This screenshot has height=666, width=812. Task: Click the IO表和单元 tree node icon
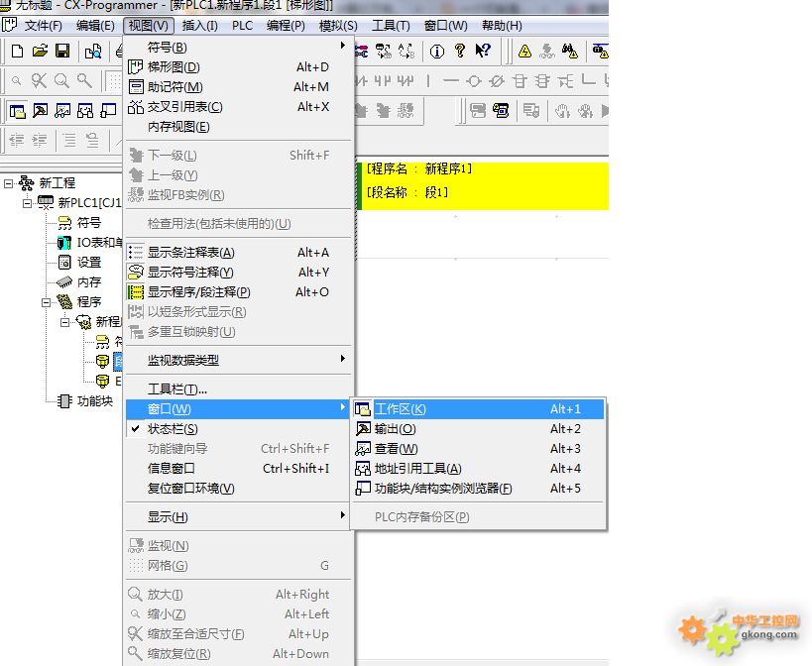[64, 242]
